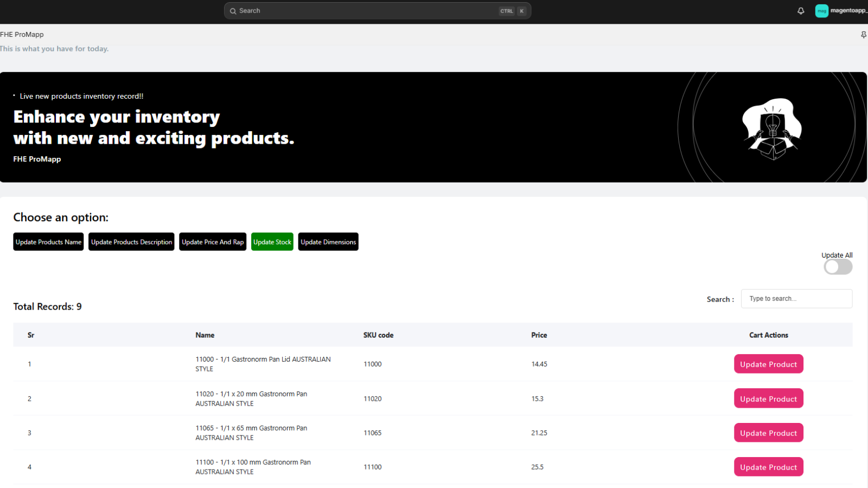
Task: Click Update Product for SKU 11065
Action: coord(768,433)
